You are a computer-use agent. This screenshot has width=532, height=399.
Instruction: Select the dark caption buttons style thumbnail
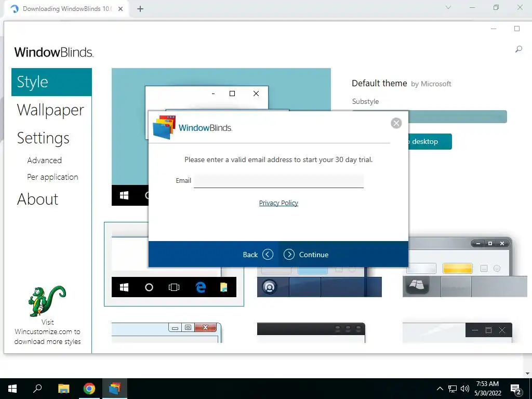[457, 332]
